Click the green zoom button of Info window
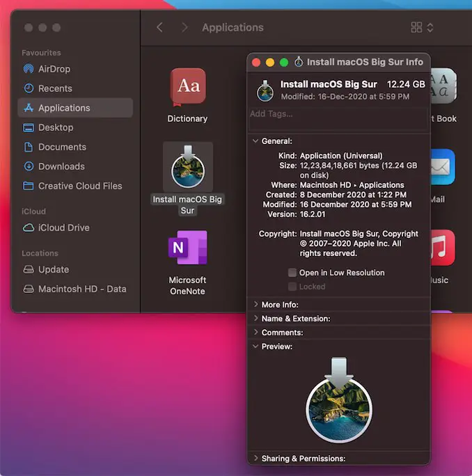Viewport: 472px width, 476px height. (284, 63)
